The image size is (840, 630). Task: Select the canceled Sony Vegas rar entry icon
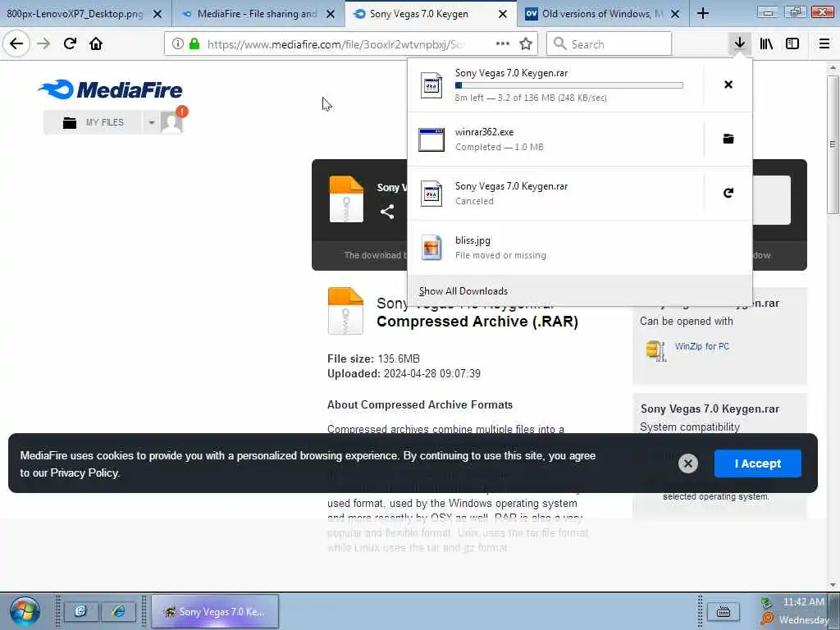(431, 193)
